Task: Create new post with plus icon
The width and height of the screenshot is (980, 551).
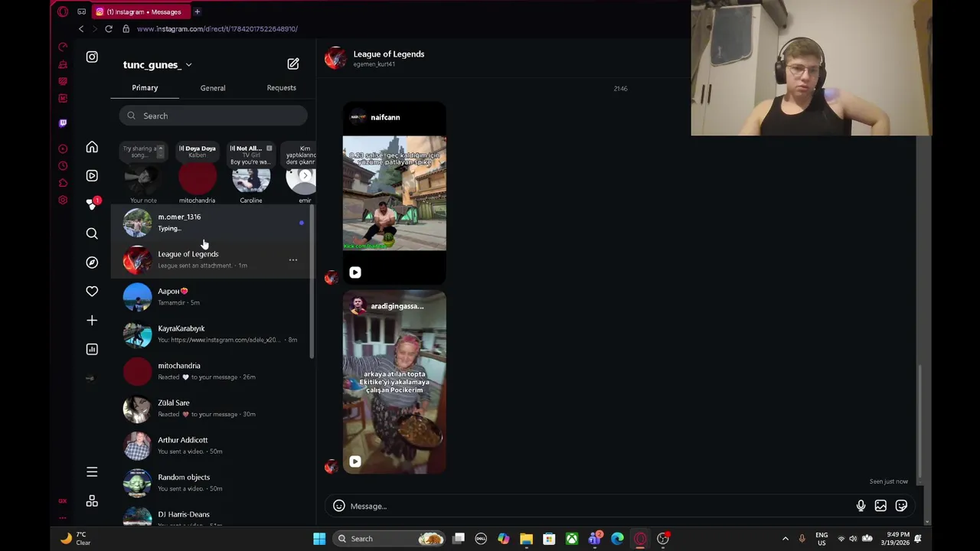Action: (92, 320)
